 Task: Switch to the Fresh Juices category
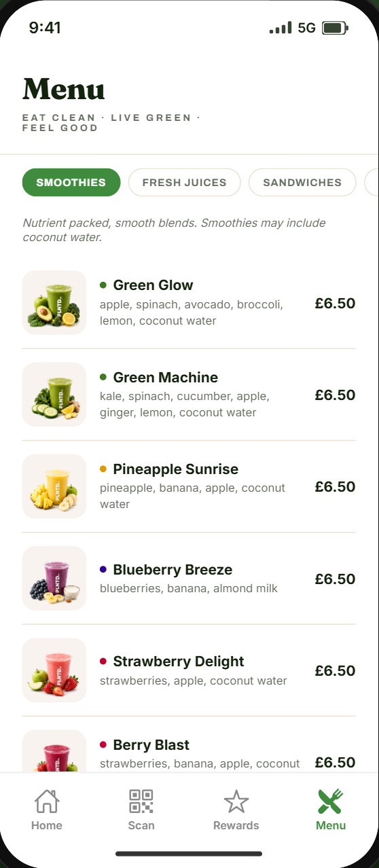point(184,183)
